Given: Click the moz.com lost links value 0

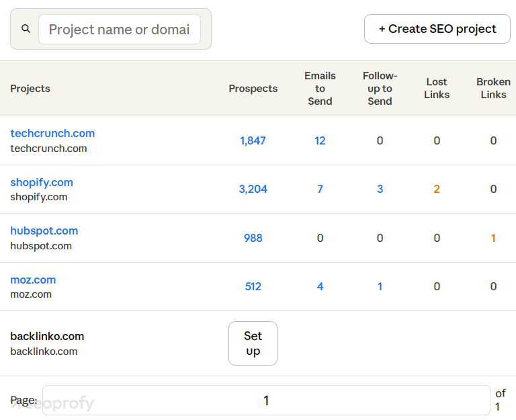Looking at the screenshot, I should pyautogui.click(x=437, y=287).
